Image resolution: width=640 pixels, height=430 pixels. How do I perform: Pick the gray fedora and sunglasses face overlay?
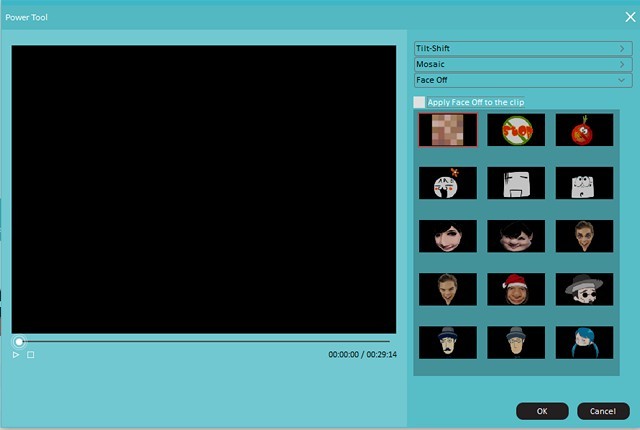tap(584, 289)
